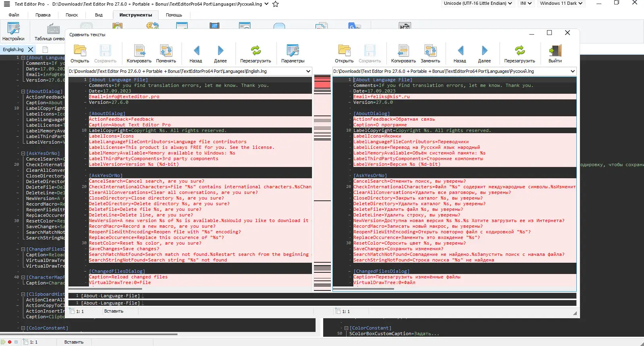Collapse [AskYesOrNo] section in main editor
The height and width of the screenshot is (346, 644).
pyautogui.click(x=23, y=153)
